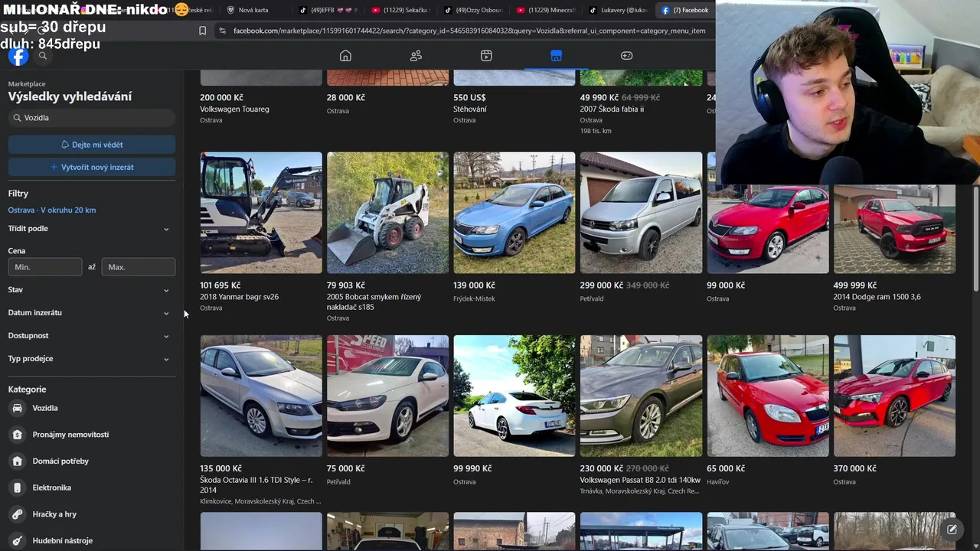
Task: Click the Výsledky vyhledávání heading
Action: coord(70,96)
